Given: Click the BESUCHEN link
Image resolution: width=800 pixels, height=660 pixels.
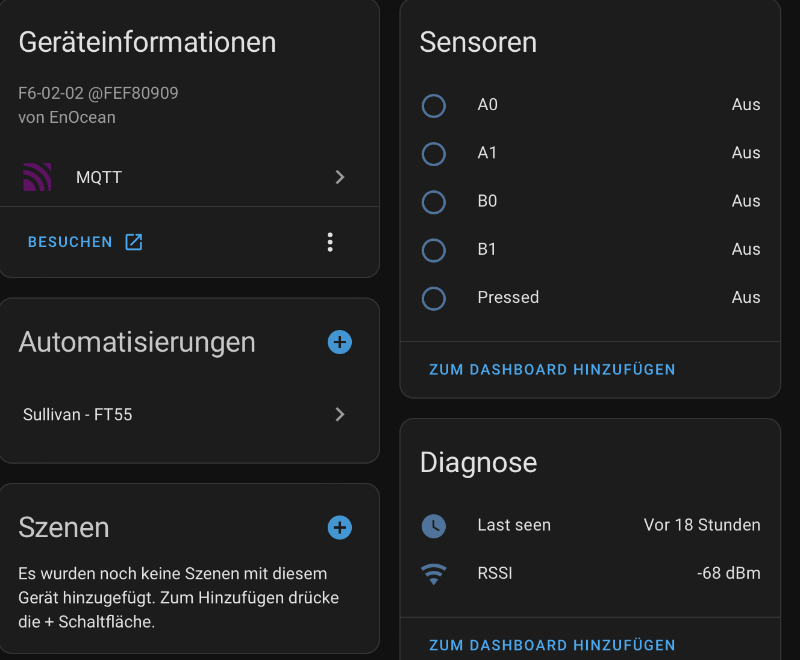Looking at the screenshot, I should click(x=70, y=242).
